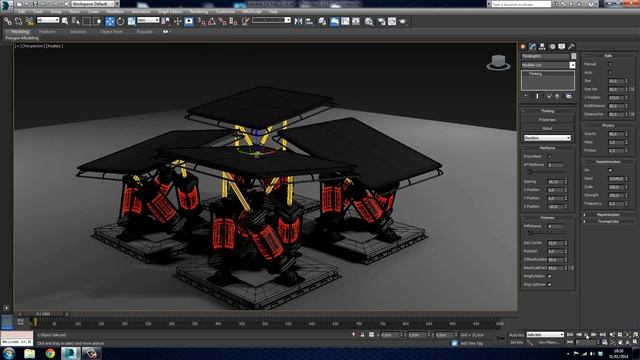
Task: Switch to the Freeform ribbon tab
Action: pos(47,31)
